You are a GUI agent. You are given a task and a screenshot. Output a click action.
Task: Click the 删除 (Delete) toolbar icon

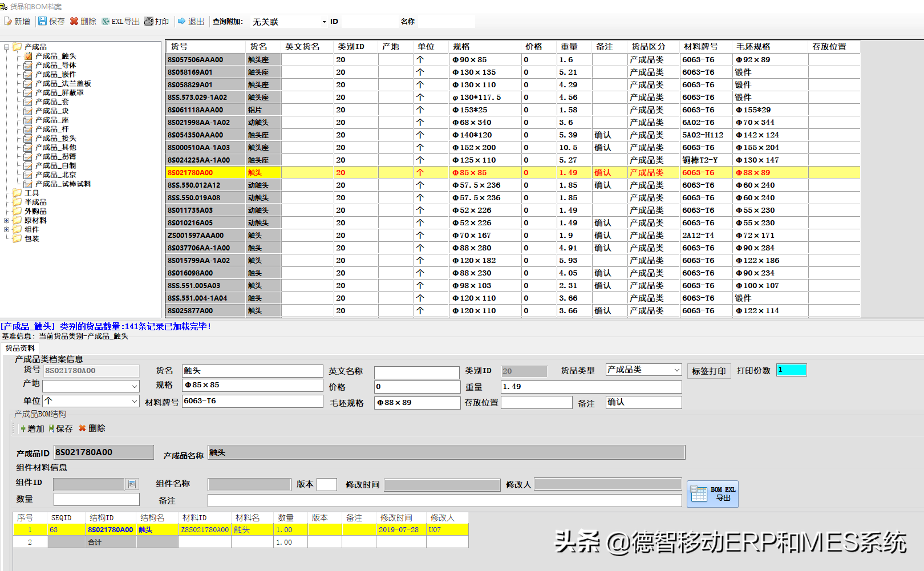(74, 21)
